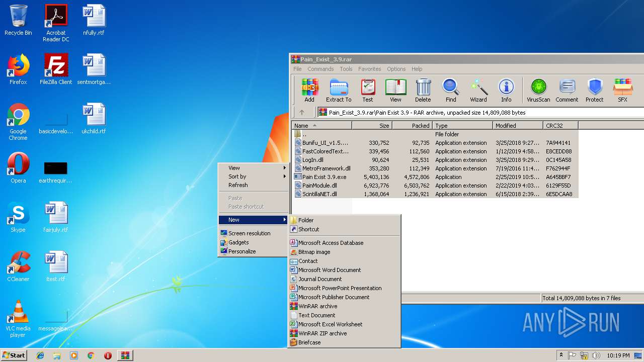The image size is (644, 362).
Task: Open the Options menu in WinRAR
Action: coord(396,69)
